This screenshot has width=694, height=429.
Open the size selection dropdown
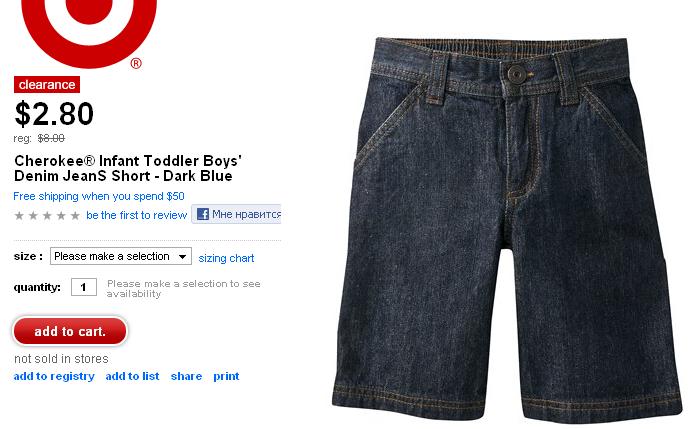pos(121,256)
